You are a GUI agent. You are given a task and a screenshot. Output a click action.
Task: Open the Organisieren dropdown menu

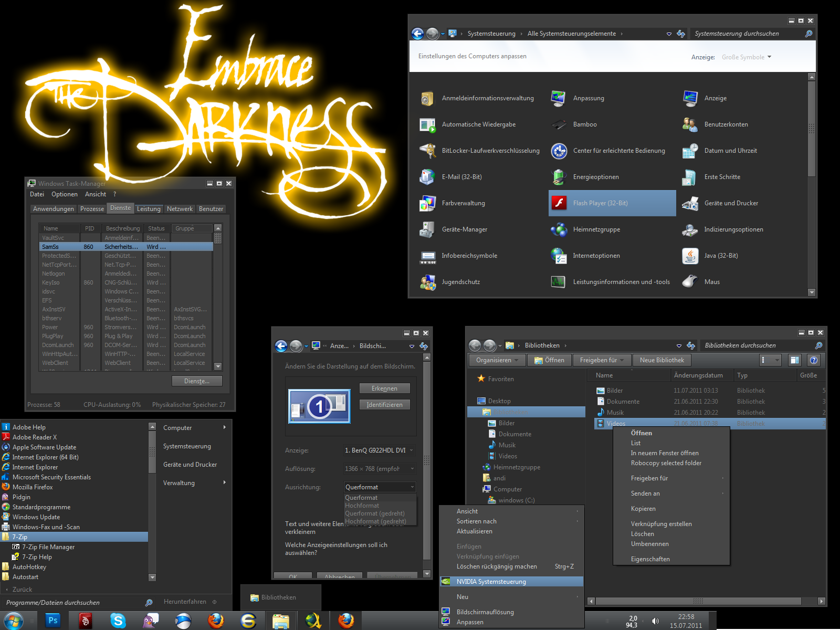click(x=497, y=360)
